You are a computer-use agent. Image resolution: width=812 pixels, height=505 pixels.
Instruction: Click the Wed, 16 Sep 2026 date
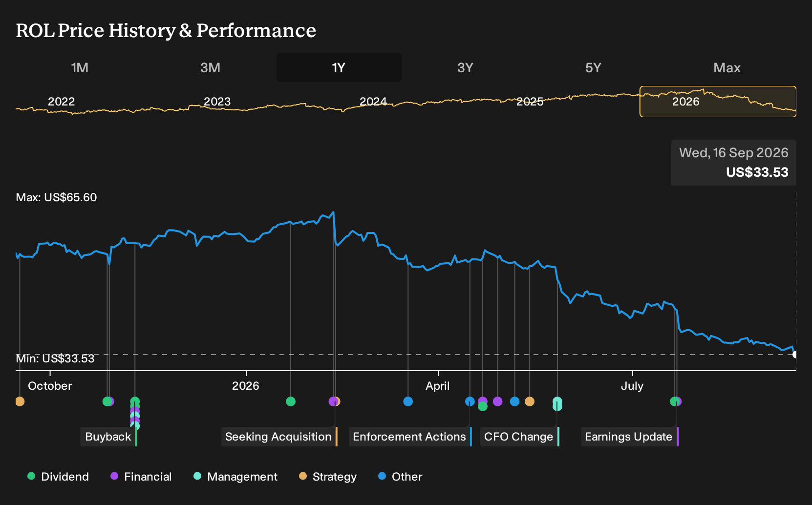[734, 153]
